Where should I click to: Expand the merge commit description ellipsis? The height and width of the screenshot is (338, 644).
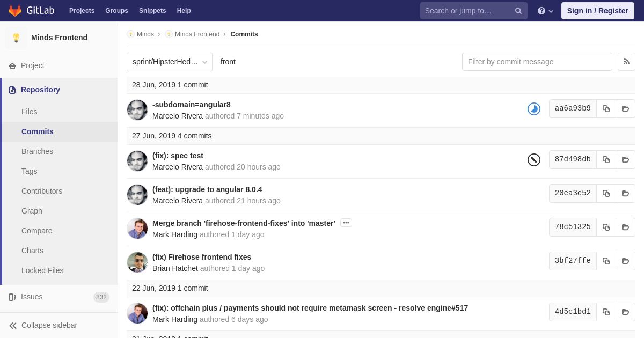(346, 223)
